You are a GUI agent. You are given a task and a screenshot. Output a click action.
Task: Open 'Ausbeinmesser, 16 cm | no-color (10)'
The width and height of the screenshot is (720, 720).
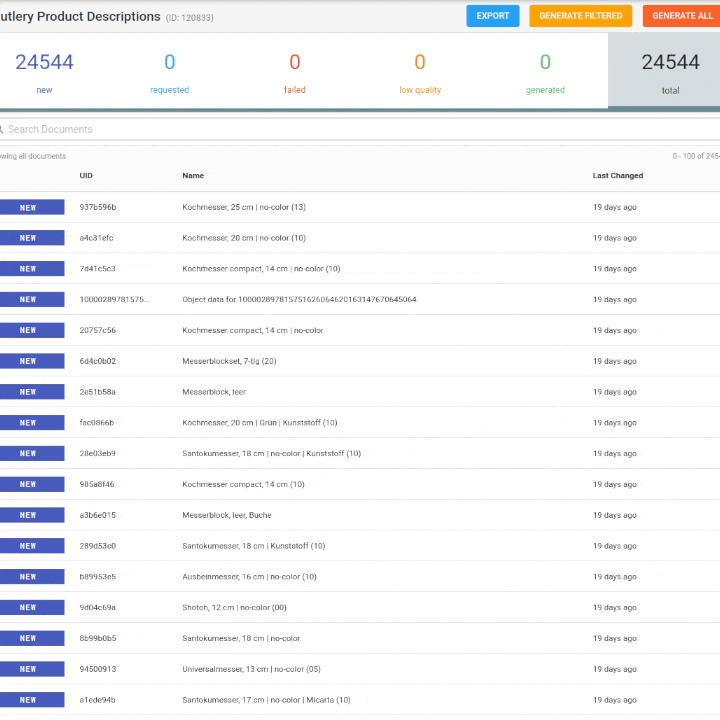(249, 576)
